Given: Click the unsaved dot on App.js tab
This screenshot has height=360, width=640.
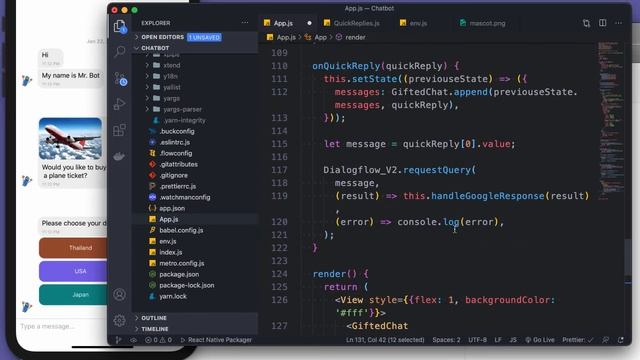Looking at the screenshot, I should coord(309,23).
